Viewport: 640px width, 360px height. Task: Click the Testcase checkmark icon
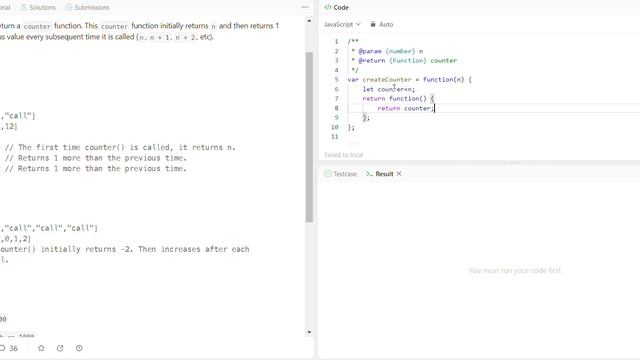tap(328, 174)
